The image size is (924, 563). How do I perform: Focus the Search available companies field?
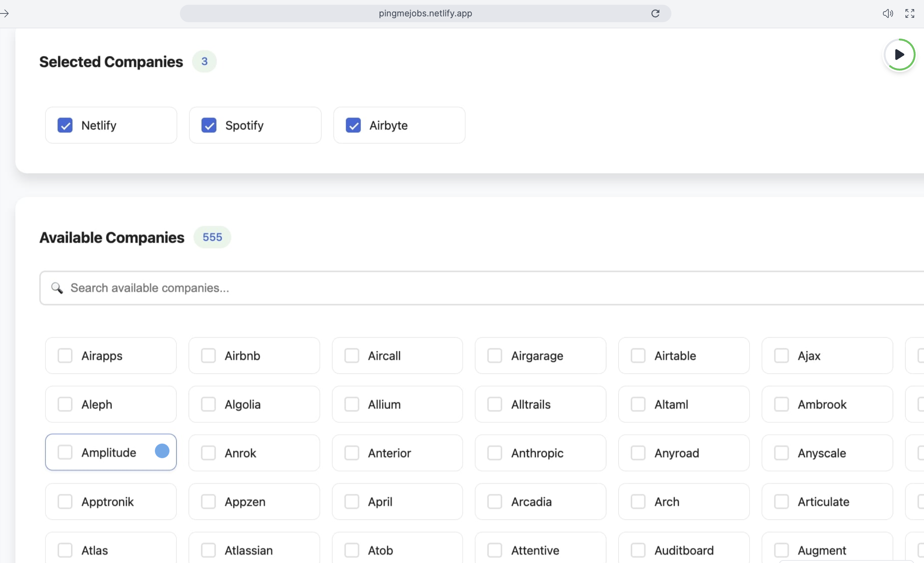tap(482, 288)
